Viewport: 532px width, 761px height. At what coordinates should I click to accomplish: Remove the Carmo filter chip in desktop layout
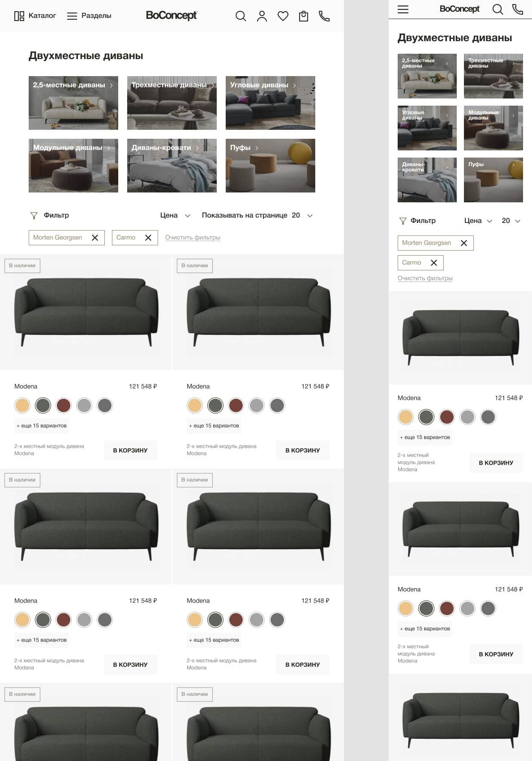148,238
